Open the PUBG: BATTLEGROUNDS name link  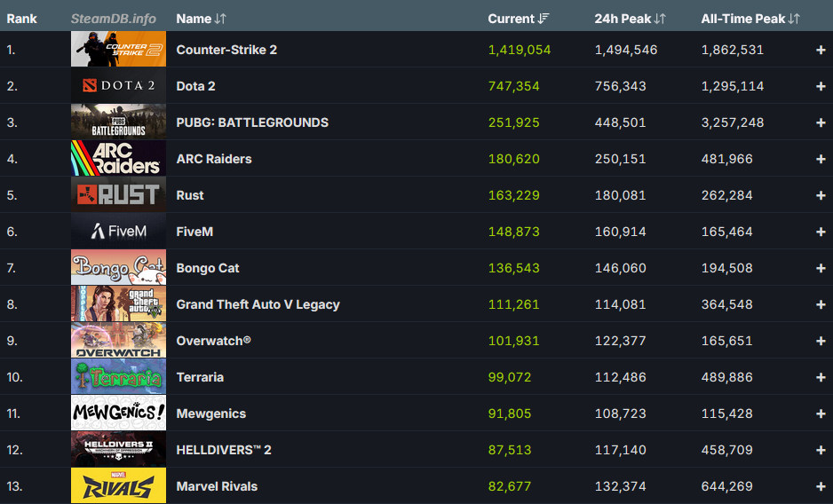click(x=252, y=122)
